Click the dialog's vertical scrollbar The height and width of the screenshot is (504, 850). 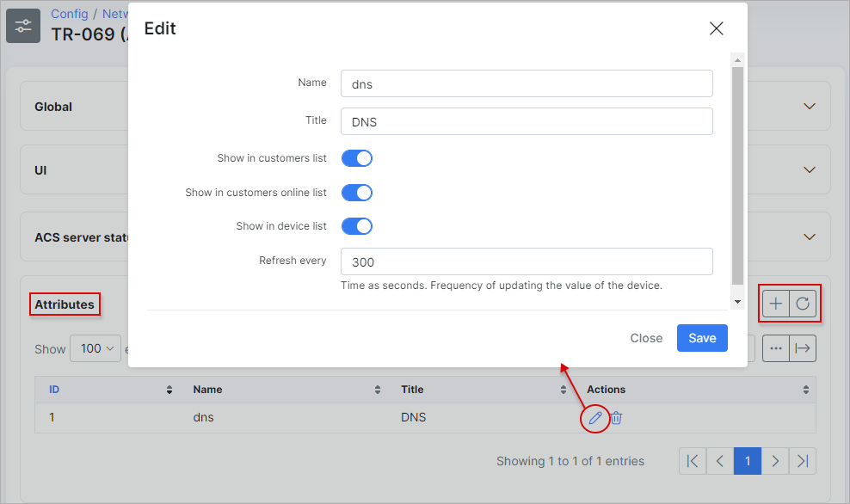click(737, 175)
